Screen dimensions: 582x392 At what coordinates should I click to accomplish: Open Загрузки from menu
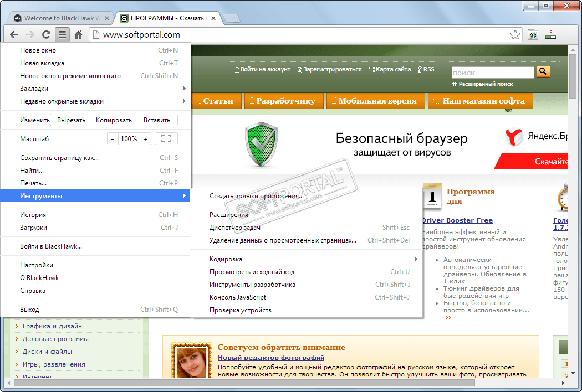95,228
